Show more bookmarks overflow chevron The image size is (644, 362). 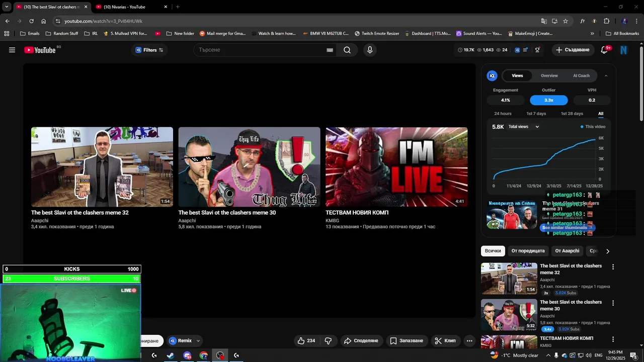click(x=592, y=34)
